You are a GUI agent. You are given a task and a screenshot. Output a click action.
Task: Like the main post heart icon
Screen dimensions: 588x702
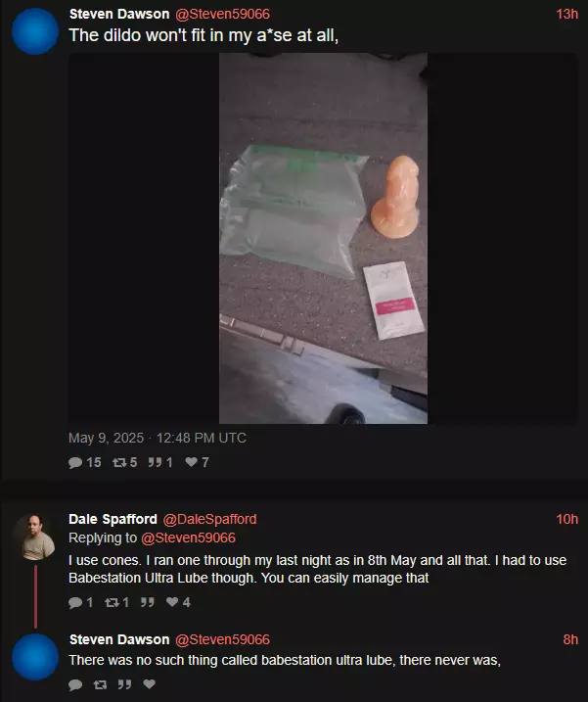[x=191, y=461]
